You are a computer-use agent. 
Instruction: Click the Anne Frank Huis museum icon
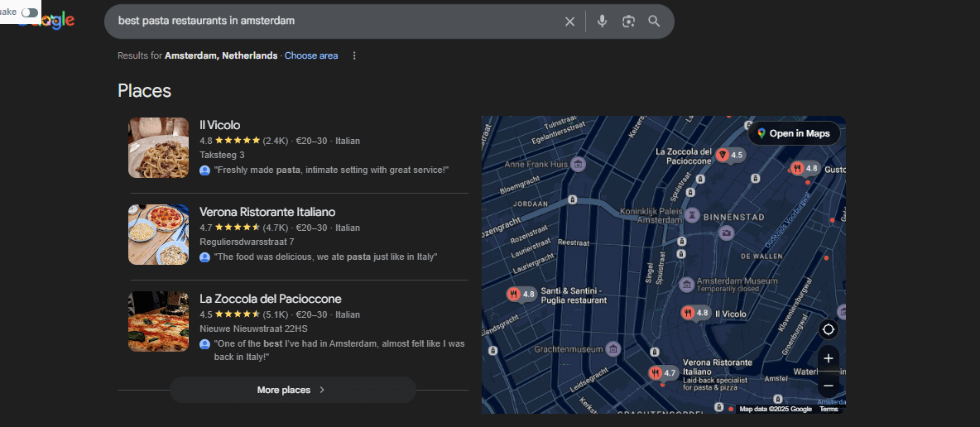(x=578, y=165)
